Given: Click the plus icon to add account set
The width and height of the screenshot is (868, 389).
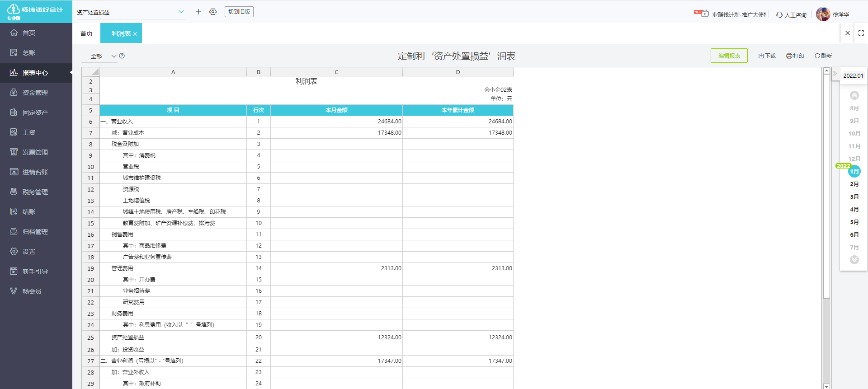Looking at the screenshot, I should [x=198, y=12].
